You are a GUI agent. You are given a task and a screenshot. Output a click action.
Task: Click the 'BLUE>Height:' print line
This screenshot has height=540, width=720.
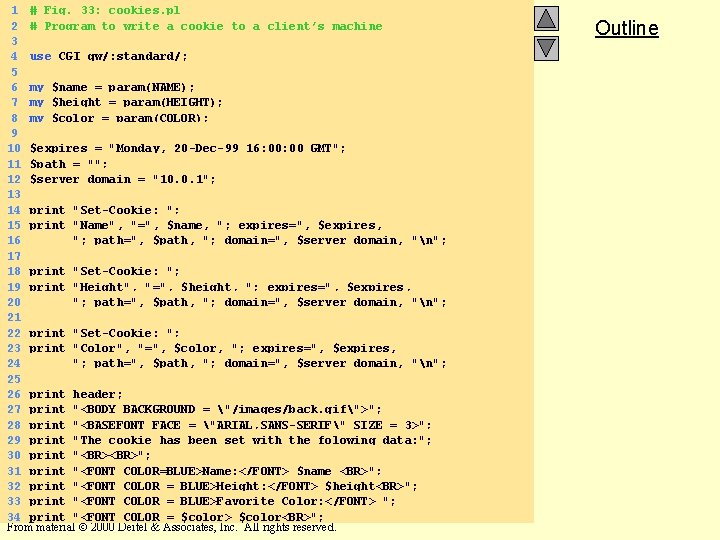click(223, 486)
